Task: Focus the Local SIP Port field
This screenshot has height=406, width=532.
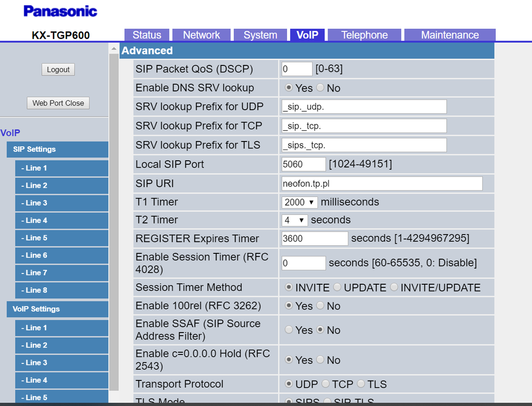Action: 304,164
